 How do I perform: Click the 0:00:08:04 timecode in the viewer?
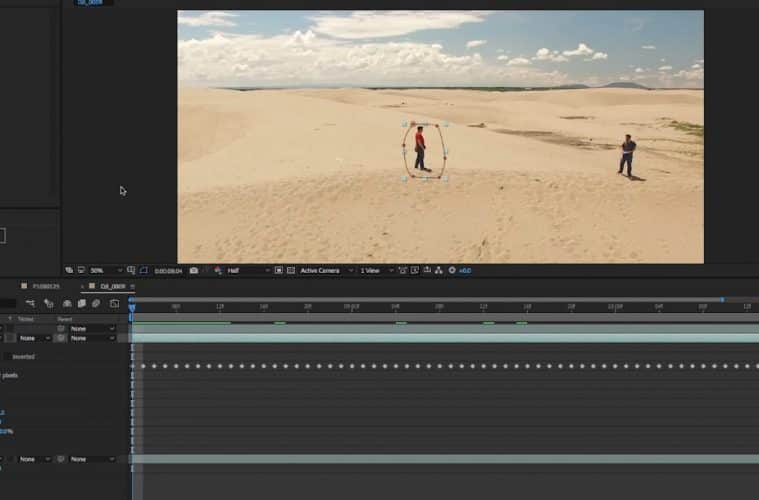coord(167,270)
